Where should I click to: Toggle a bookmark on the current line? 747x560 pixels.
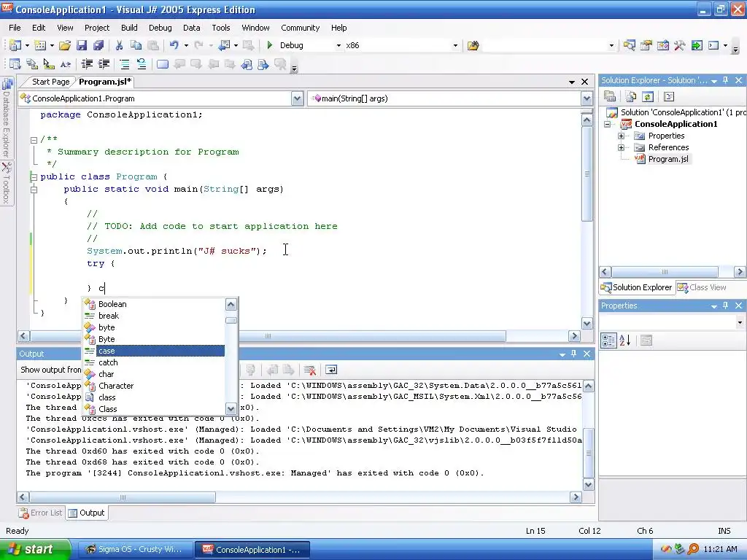tap(163, 64)
